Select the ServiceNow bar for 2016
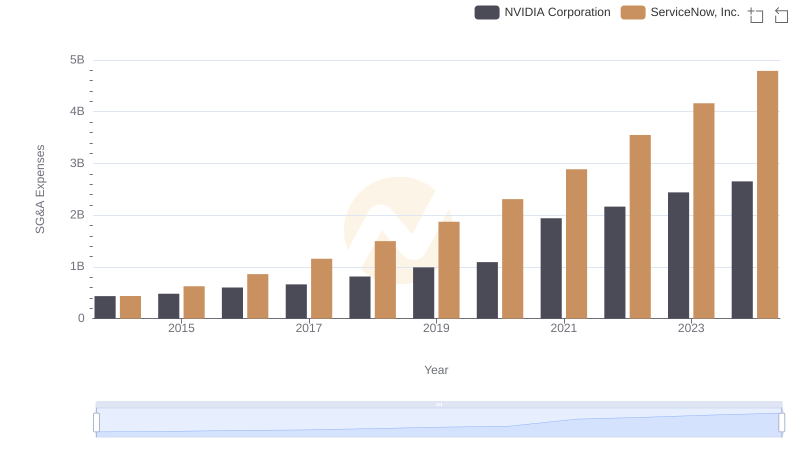Image resolution: width=800 pixels, height=461 pixels. (x=258, y=296)
